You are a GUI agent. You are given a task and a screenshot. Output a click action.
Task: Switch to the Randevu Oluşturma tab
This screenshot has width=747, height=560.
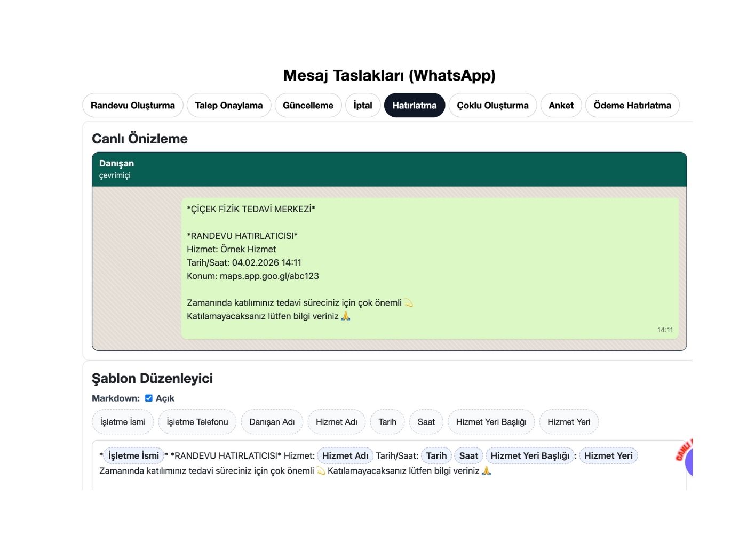tap(133, 105)
